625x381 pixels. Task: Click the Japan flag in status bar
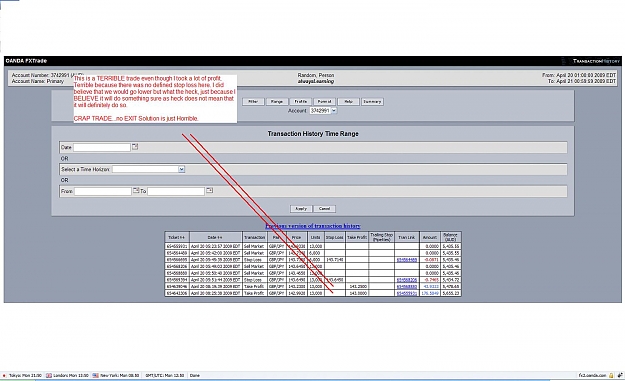click(4, 375)
